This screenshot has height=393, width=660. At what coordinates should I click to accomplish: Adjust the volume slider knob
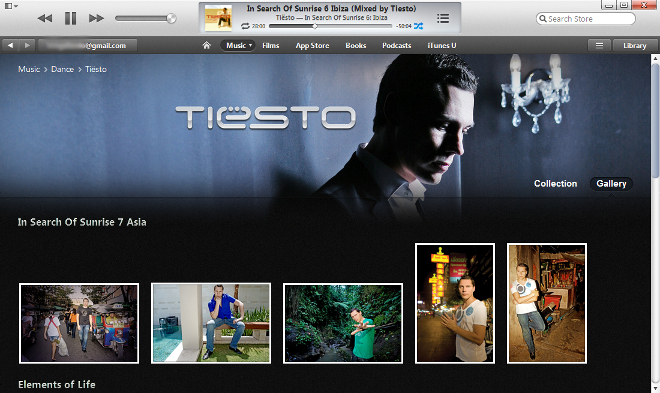pos(171,18)
